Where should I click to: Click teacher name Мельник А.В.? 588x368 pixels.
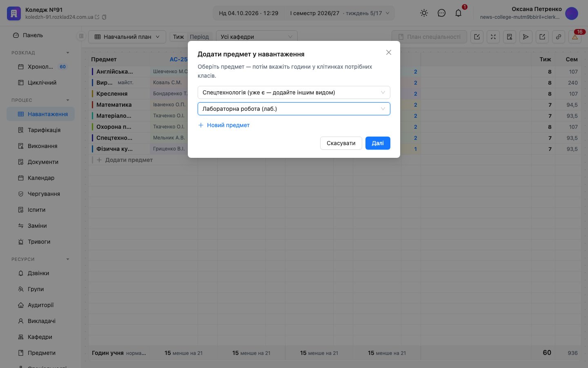pyautogui.click(x=169, y=138)
